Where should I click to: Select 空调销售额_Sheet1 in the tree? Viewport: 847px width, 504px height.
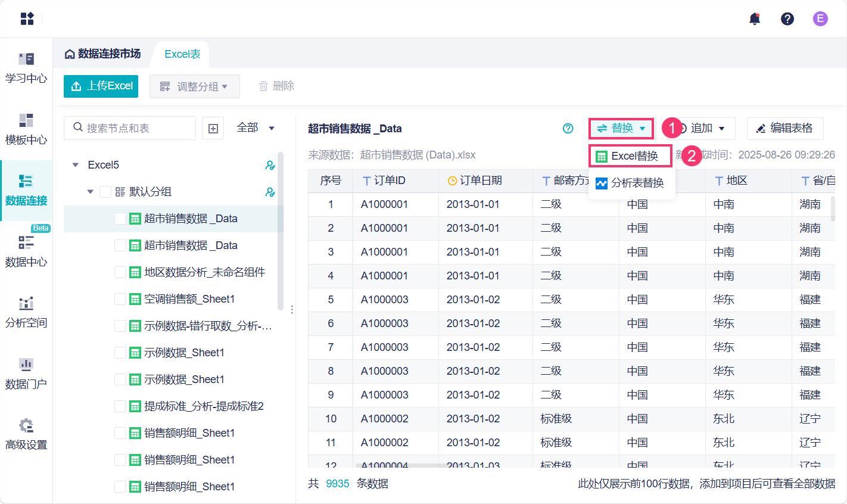[x=189, y=299]
